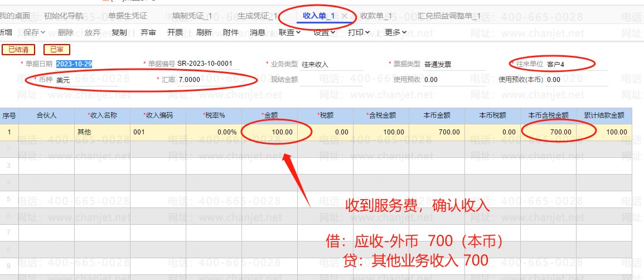This screenshot has height=280, width=644.
Task: Click 弃审 to un-approve the document
Action: coord(148,32)
